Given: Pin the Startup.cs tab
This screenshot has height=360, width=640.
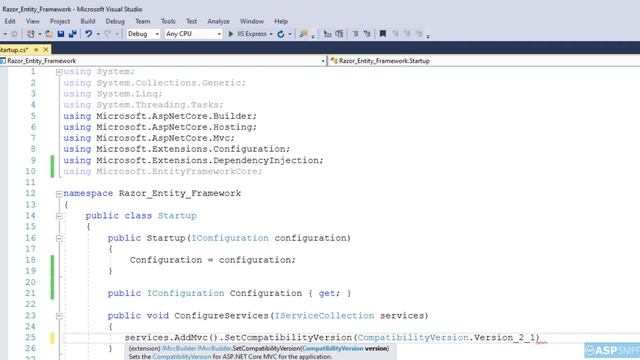Looking at the screenshot, I should pos(36,49).
